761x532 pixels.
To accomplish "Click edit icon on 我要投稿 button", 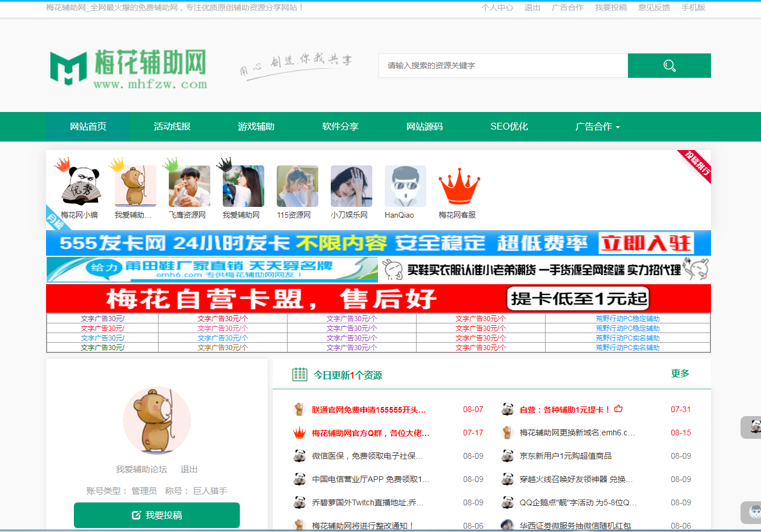I will [x=136, y=515].
